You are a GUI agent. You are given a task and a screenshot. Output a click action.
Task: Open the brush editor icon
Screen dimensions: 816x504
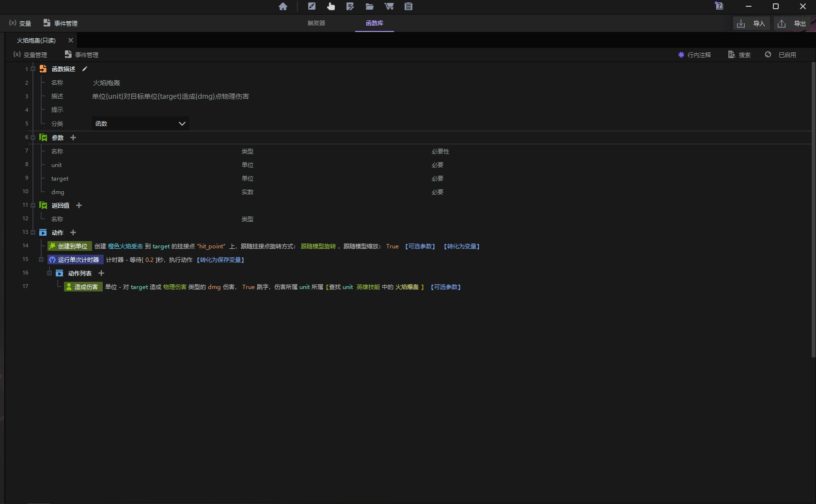(312, 6)
